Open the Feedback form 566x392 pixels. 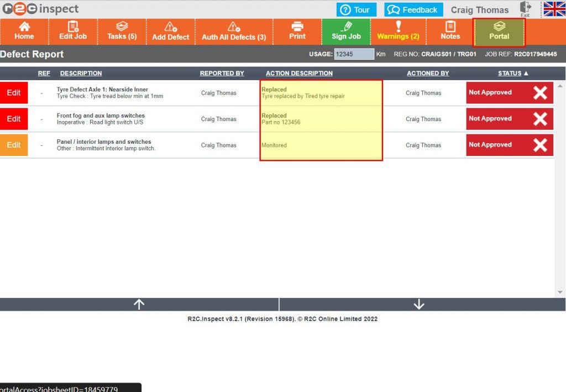click(x=413, y=9)
